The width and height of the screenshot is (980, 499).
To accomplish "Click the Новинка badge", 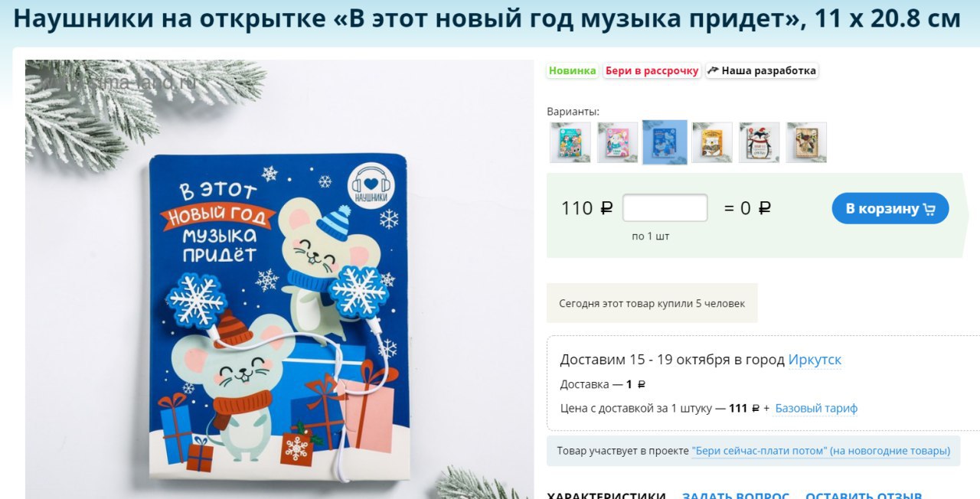I will [572, 70].
